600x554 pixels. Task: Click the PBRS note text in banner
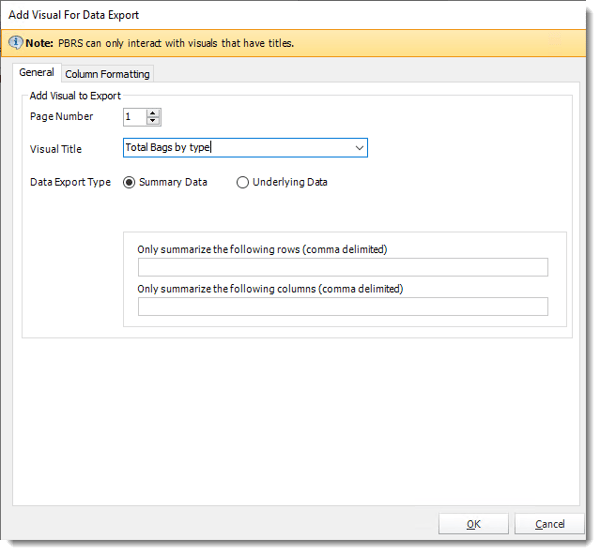coord(176,43)
